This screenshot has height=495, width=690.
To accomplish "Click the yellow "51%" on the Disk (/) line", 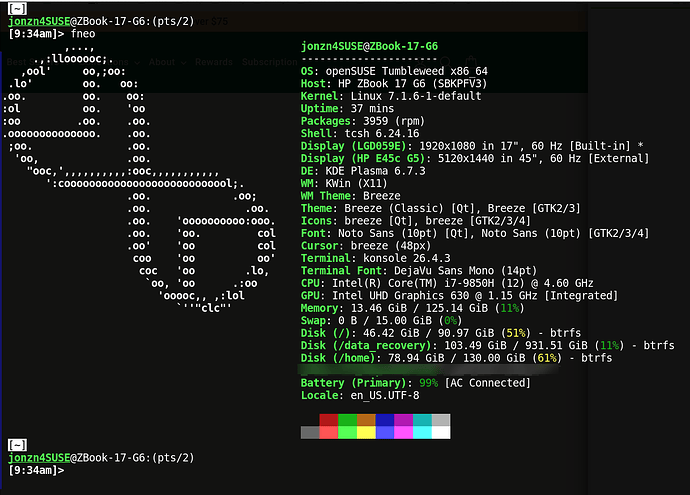I will (516, 333).
